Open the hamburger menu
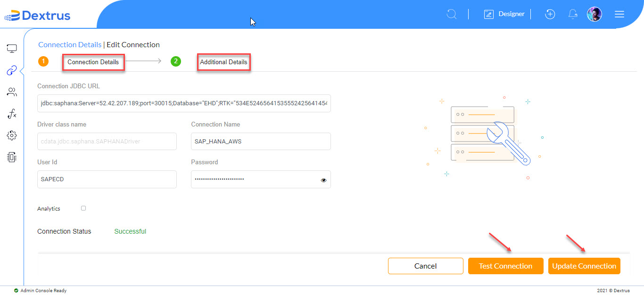This screenshot has width=644, height=295. [619, 14]
